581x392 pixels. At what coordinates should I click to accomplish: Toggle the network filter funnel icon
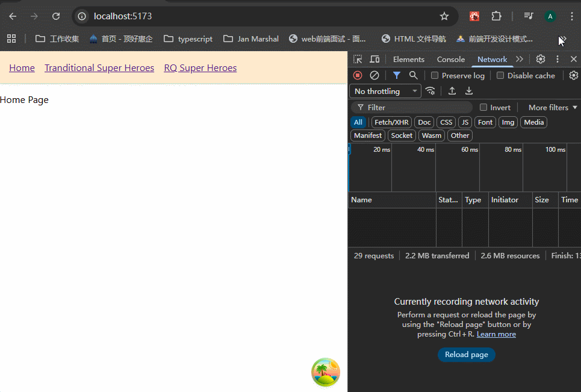pyautogui.click(x=396, y=75)
